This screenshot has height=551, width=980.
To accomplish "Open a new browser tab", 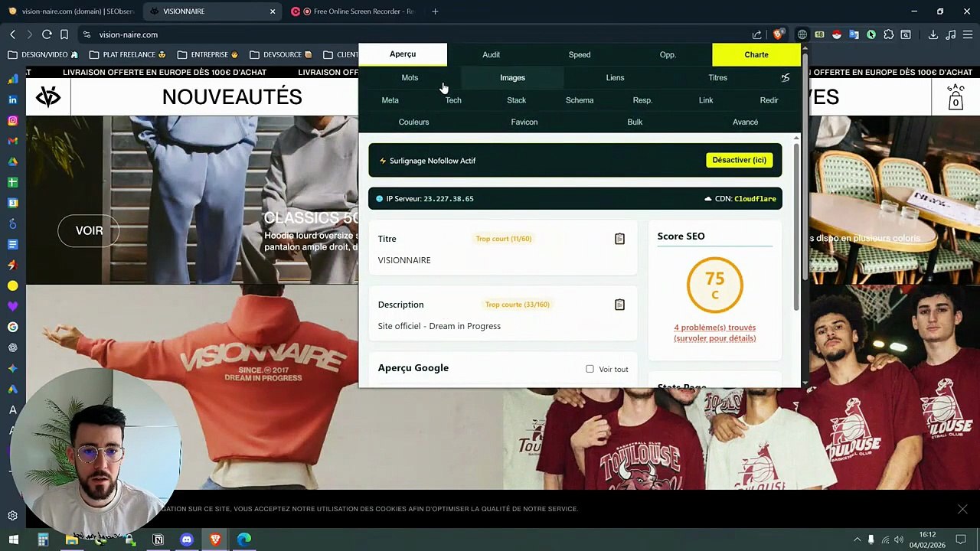I will click(x=435, y=11).
